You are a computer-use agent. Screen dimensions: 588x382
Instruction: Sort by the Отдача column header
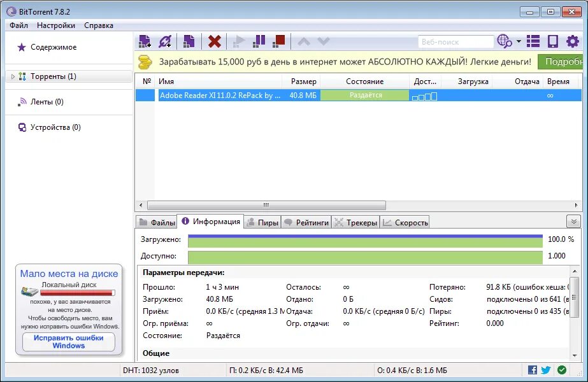point(517,81)
